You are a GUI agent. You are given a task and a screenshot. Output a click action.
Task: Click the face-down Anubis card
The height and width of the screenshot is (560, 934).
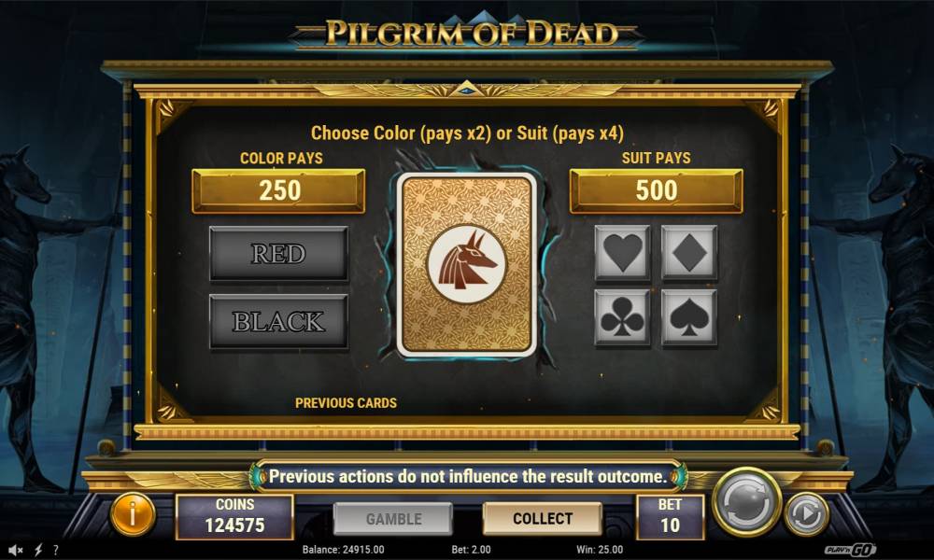(467, 265)
